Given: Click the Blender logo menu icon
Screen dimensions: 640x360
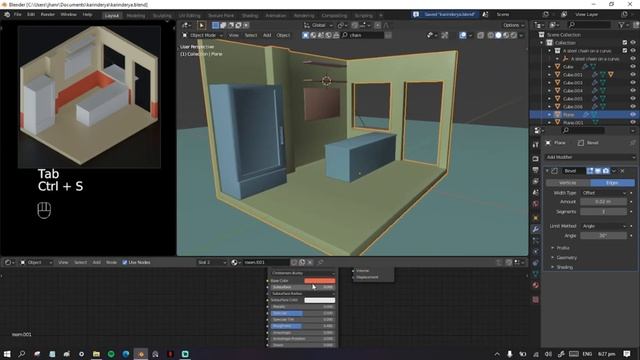Looking at the screenshot, I should [x=7, y=14].
